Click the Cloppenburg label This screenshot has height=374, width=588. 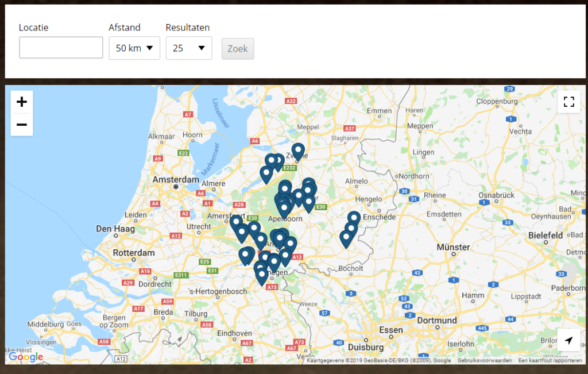coord(497,101)
